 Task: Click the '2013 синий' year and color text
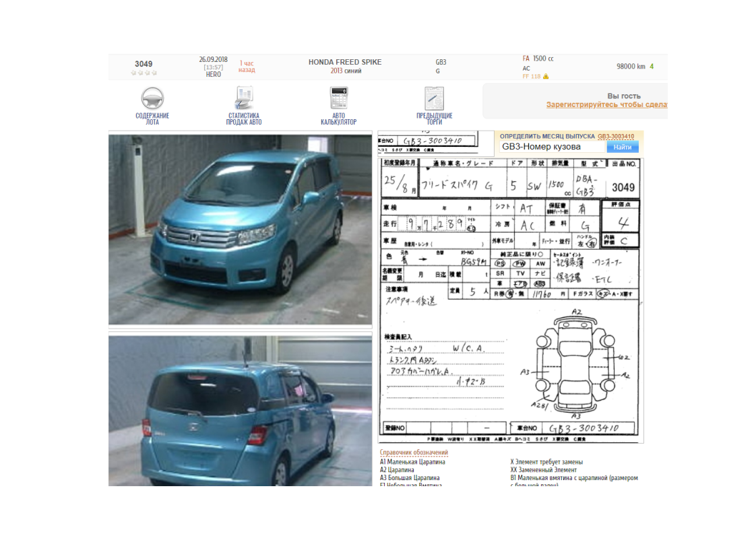(x=346, y=71)
